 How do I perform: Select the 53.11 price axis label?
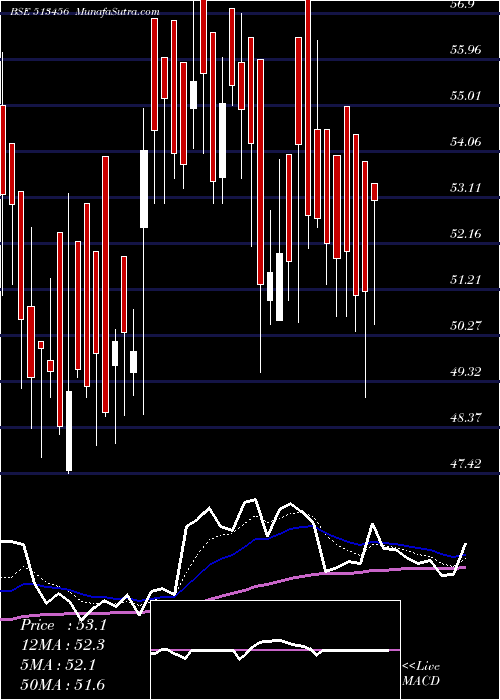click(466, 188)
